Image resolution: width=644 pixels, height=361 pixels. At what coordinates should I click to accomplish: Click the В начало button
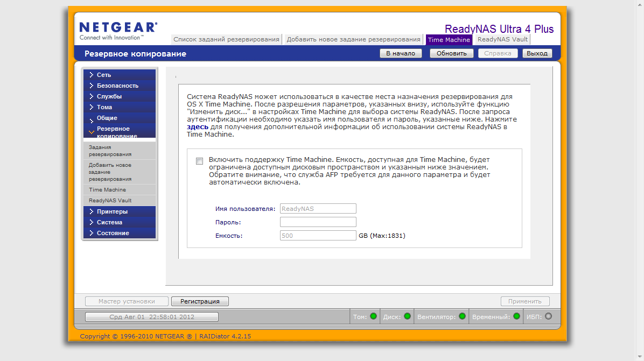(401, 53)
